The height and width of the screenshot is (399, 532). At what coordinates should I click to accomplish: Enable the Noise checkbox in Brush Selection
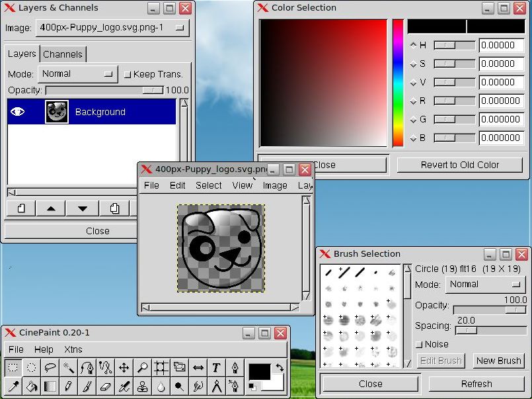coord(419,345)
